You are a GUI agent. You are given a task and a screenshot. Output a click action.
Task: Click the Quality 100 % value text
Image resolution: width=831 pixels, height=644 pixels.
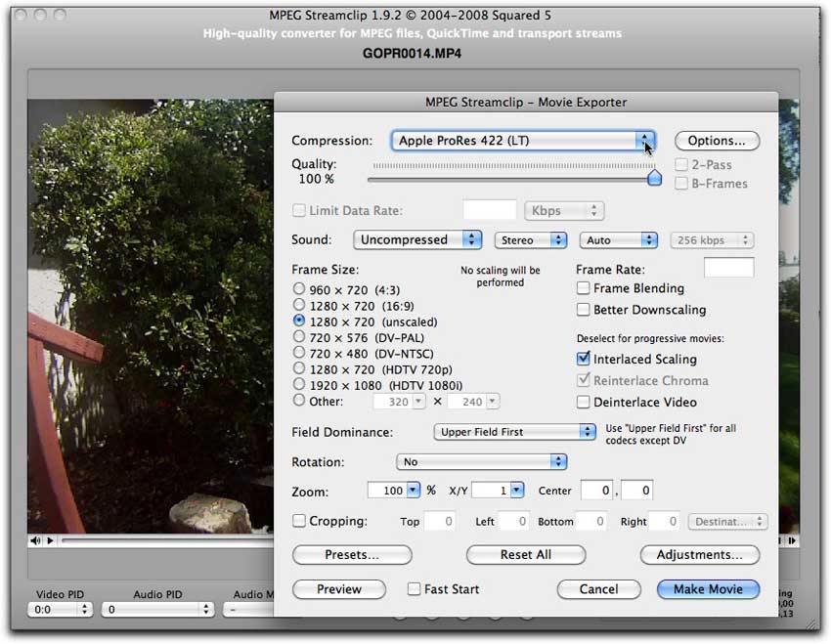317,179
